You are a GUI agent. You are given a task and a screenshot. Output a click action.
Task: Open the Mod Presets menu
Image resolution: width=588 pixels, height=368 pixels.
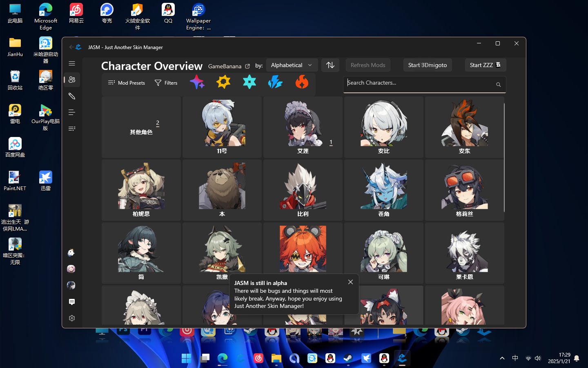(x=127, y=83)
